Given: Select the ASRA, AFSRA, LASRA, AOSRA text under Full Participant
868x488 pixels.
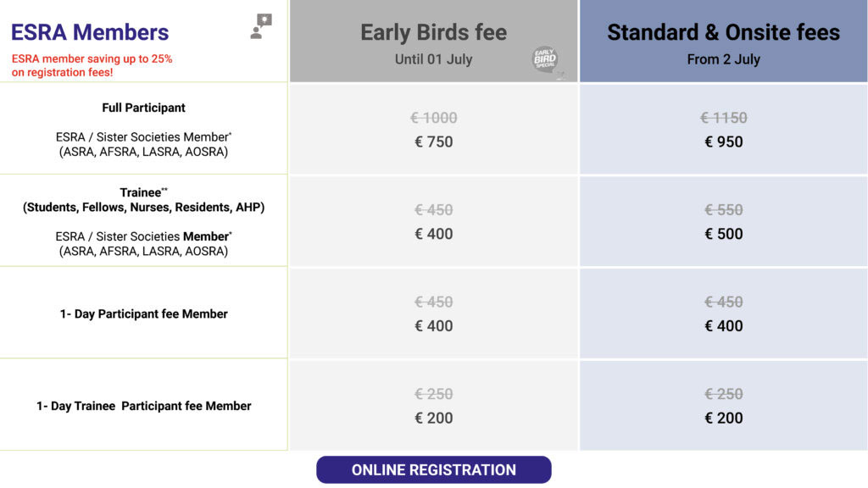Looking at the screenshot, I should (143, 152).
